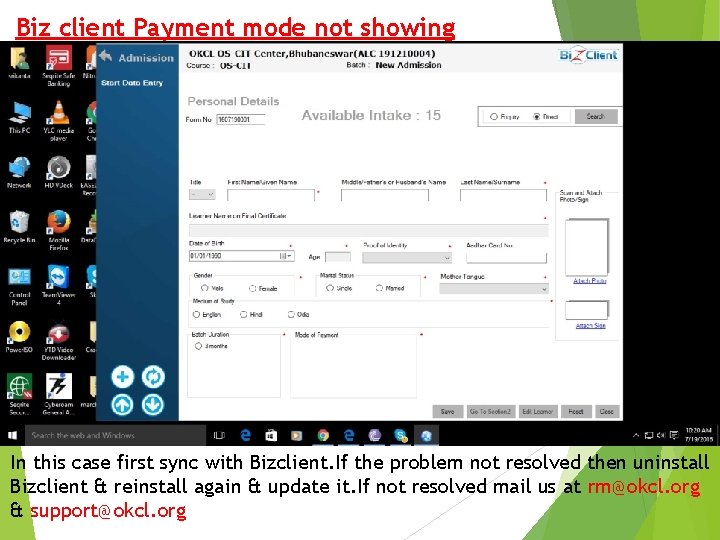
Task: Select Hindi medium of study
Action: pyautogui.click(x=244, y=315)
